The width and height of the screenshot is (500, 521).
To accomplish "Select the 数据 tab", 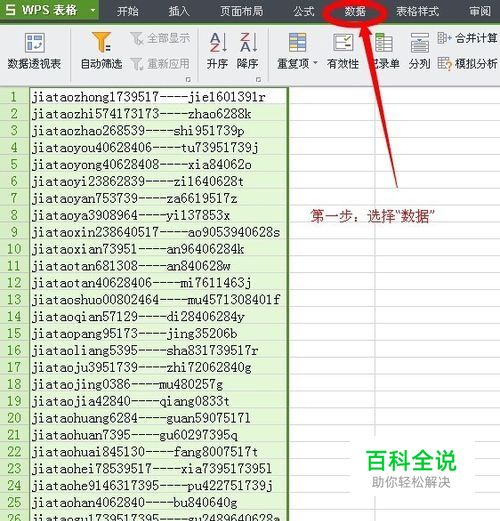I will tap(355, 12).
